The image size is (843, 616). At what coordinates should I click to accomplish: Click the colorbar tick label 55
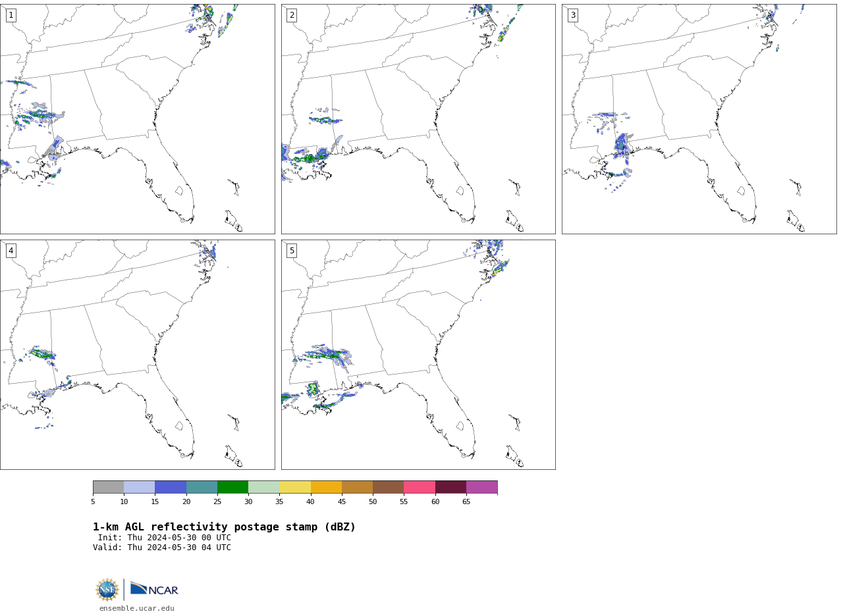coord(404,502)
